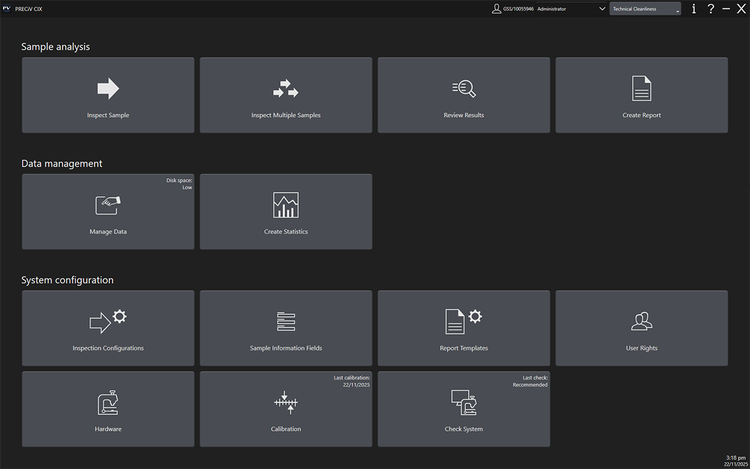Open Inspection Configurations settings
Viewport: 750px width, 469px height.
pos(108,328)
